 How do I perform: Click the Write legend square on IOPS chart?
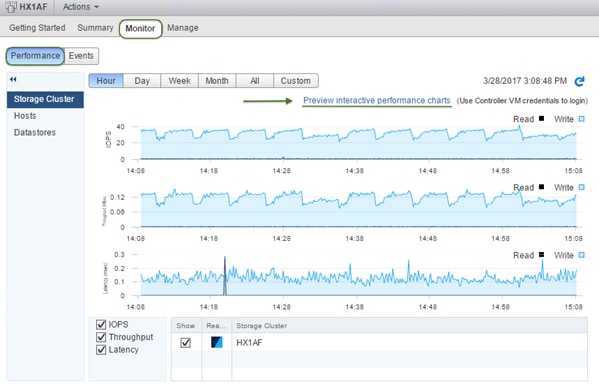(x=581, y=119)
